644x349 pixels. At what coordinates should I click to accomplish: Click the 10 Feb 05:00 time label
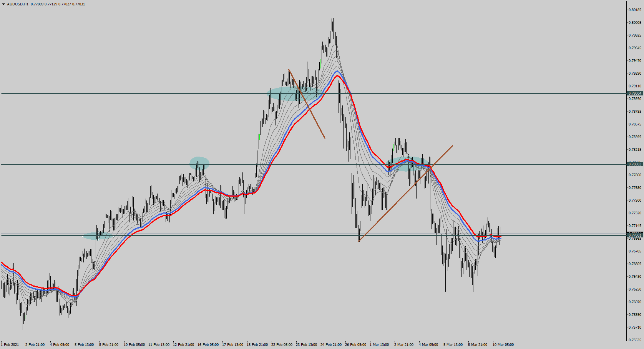tap(134, 345)
